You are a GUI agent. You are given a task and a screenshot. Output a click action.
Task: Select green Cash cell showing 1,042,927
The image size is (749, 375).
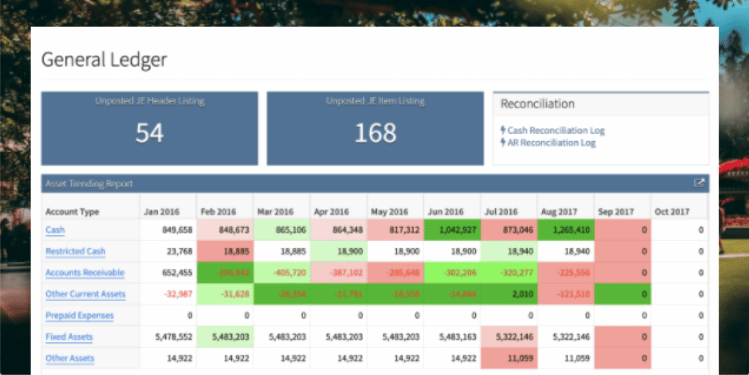pyautogui.click(x=452, y=230)
